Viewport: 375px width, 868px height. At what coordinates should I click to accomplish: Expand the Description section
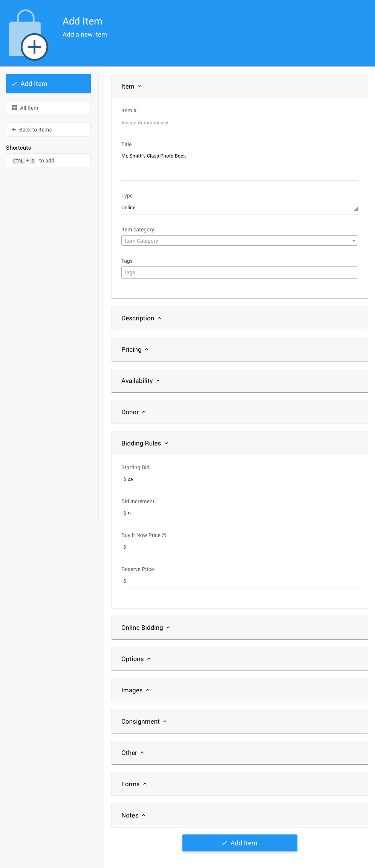(x=141, y=318)
